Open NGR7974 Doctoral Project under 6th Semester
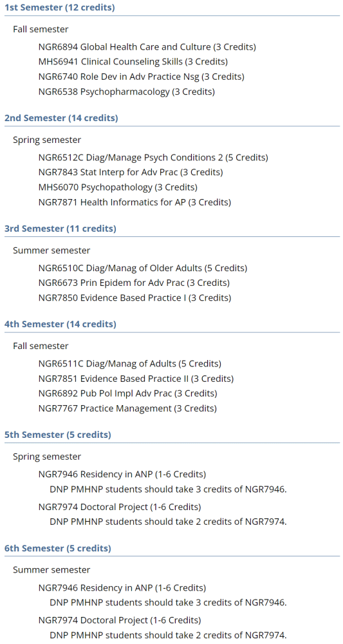 [x=120, y=620]
